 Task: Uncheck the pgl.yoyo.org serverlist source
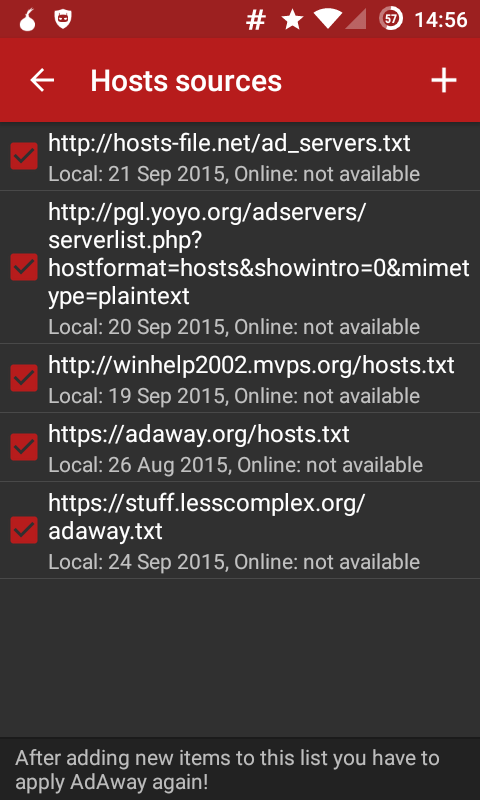click(x=24, y=267)
